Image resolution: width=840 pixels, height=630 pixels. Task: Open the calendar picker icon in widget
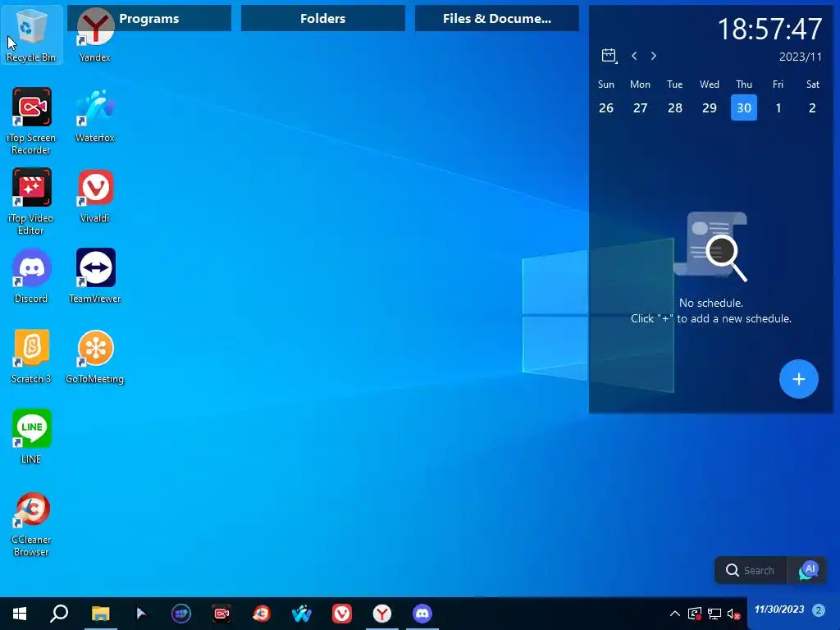(609, 56)
